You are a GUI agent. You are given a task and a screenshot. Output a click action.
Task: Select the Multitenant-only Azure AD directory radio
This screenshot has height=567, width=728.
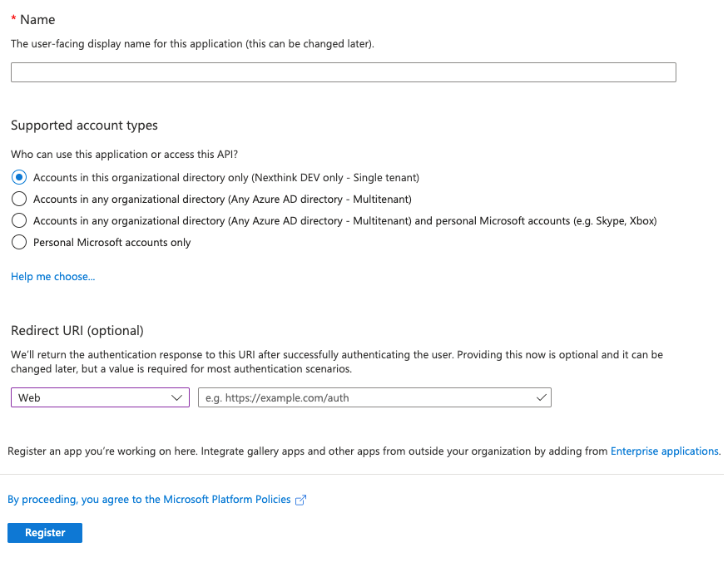(x=19, y=199)
